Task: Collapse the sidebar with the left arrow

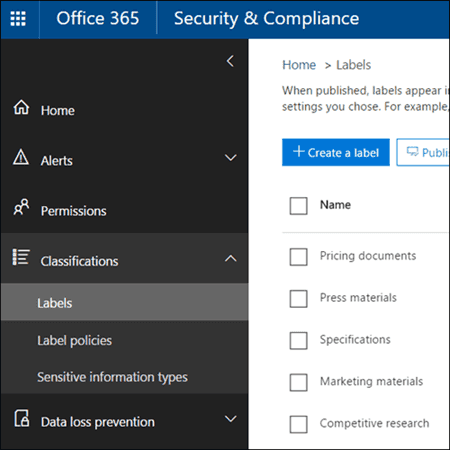Action: (x=230, y=61)
